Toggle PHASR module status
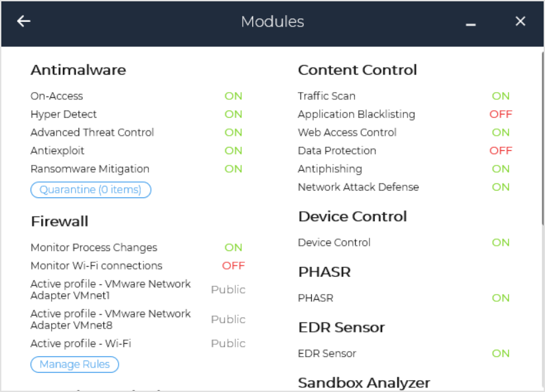Screen dimensions: 545x392 click(501, 298)
